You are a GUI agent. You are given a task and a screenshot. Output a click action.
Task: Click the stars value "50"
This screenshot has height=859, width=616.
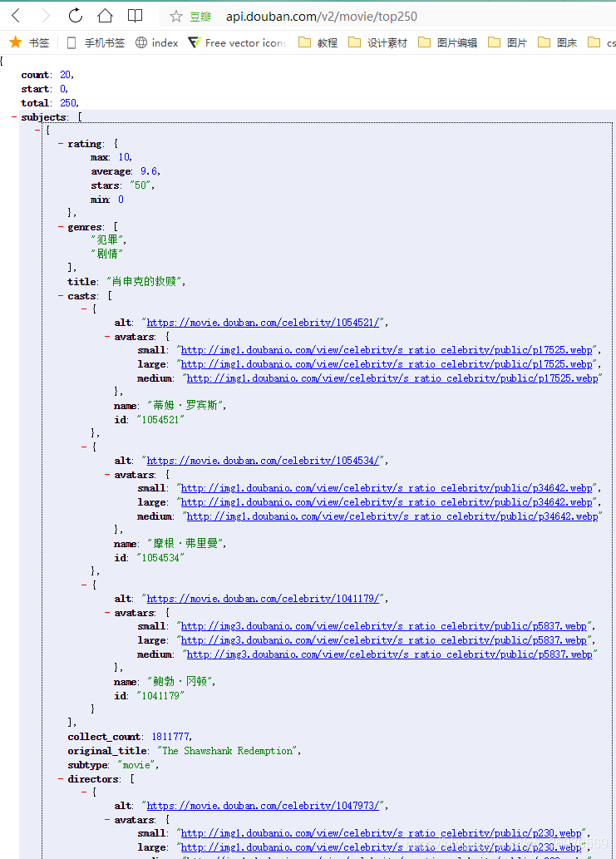[x=141, y=185]
